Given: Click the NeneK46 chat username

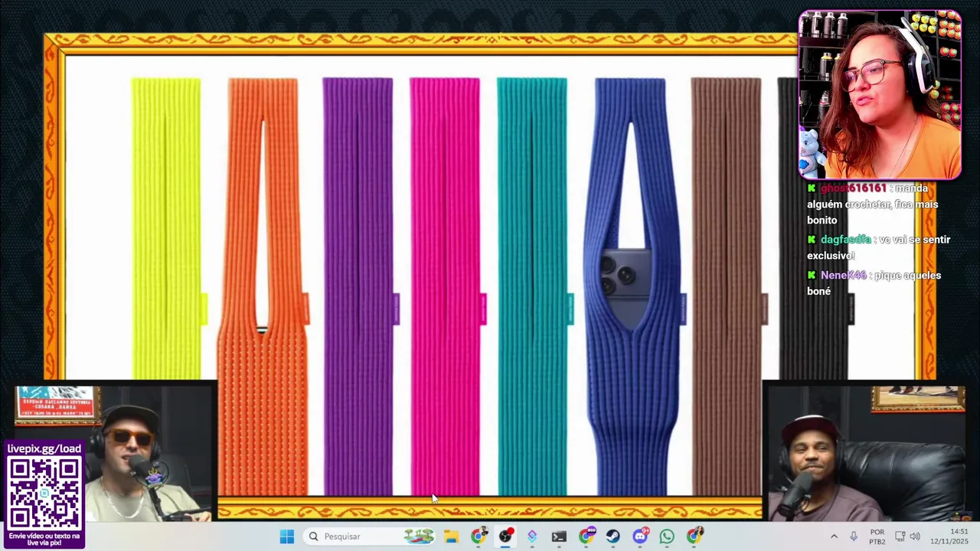Looking at the screenshot, I should tap(843, 275).
